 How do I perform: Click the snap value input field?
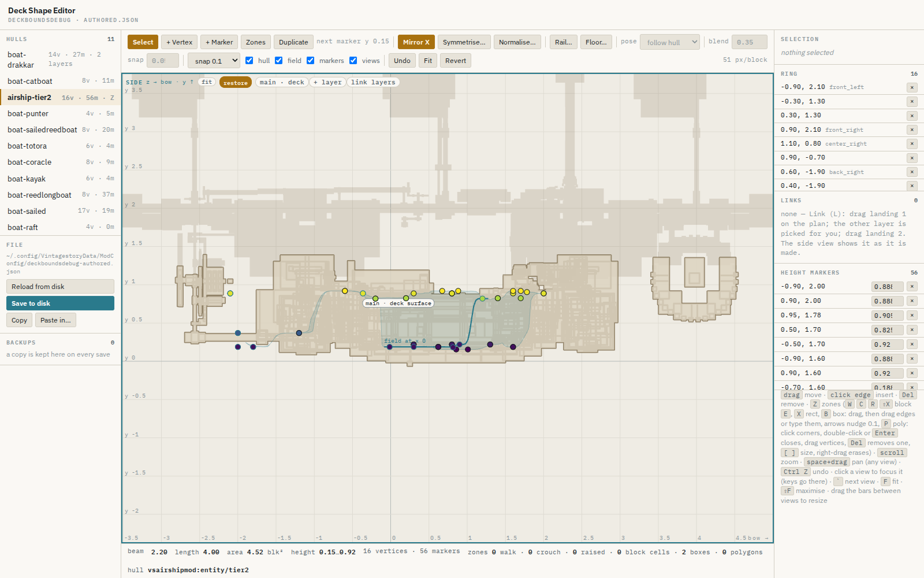tap(162, 61)
